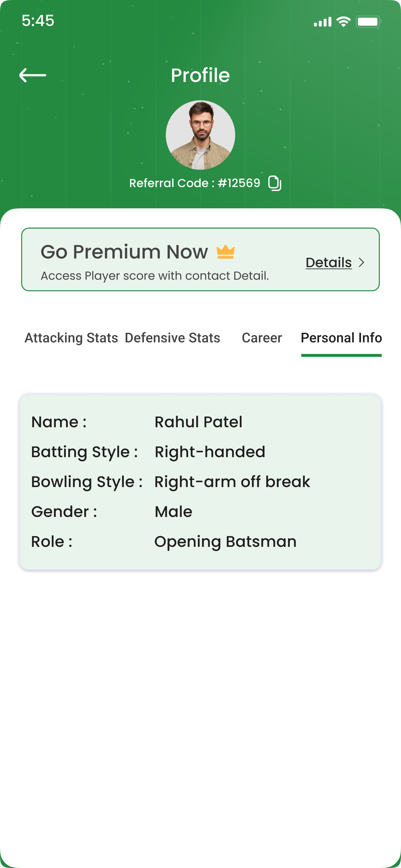Tap the Referral Code #12569 text
This screenshot has height=868, width=401.
pyautogui.click(x=195, y=183)
